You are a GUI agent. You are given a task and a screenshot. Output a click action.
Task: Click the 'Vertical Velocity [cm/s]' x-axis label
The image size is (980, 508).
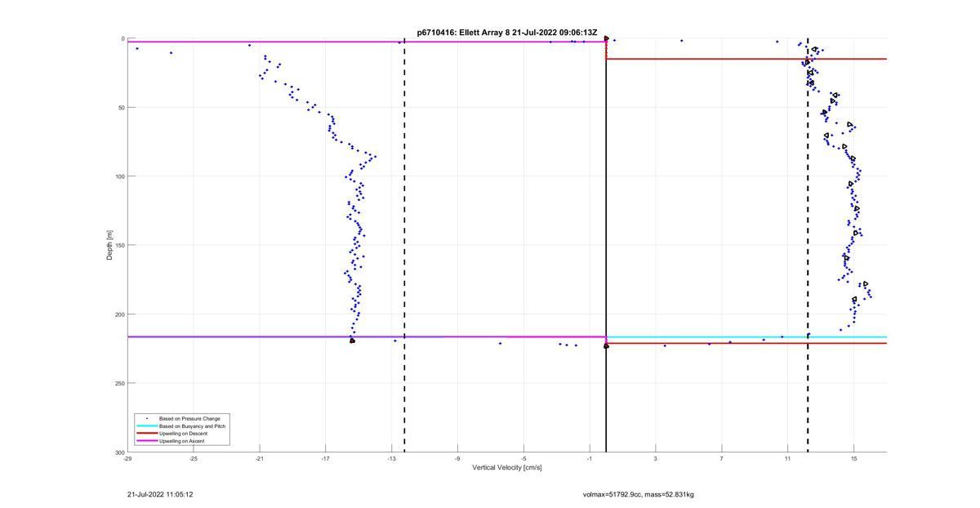pyautogui.click(x=507, y=468)
